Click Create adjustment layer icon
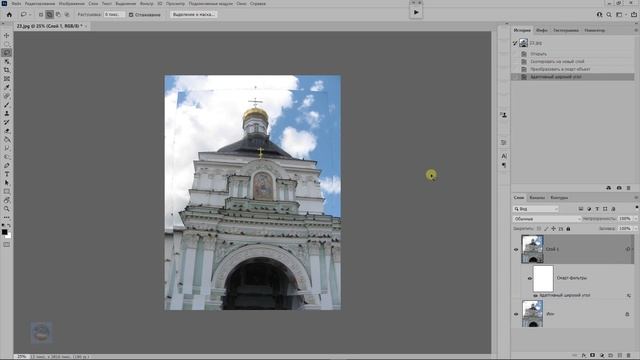This screenshot has width=640, height=360. [x=602, y=356]
